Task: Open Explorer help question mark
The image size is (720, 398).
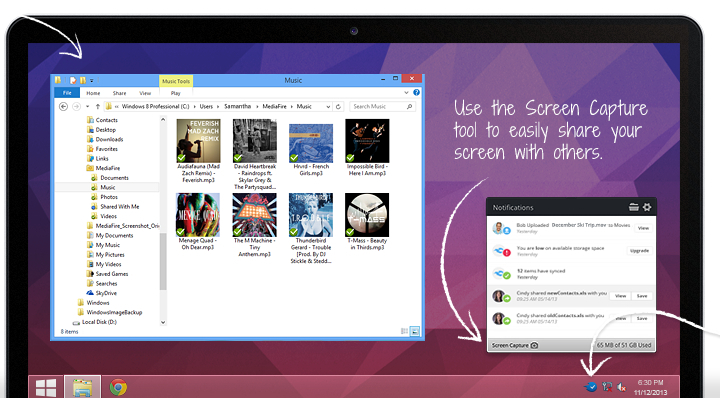Action: [x=416, y=92]
